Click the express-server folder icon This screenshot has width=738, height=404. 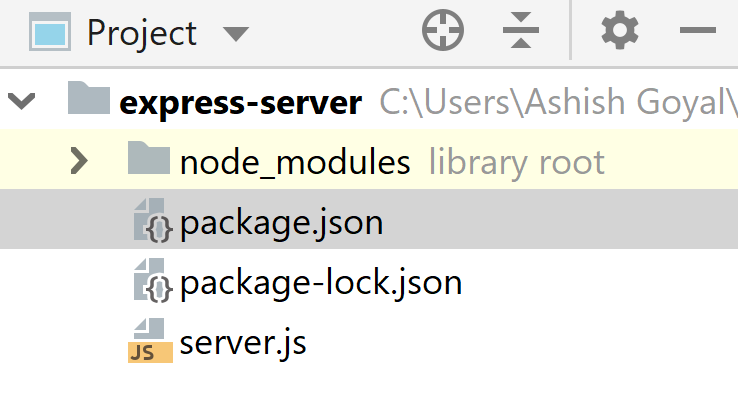(x=89, y=98)
